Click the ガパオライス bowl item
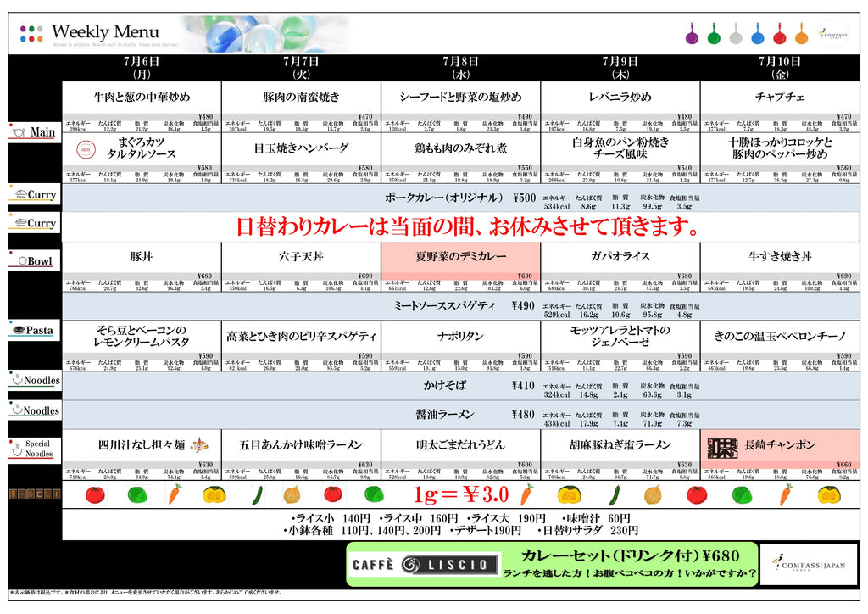 [x=620, y=256]
